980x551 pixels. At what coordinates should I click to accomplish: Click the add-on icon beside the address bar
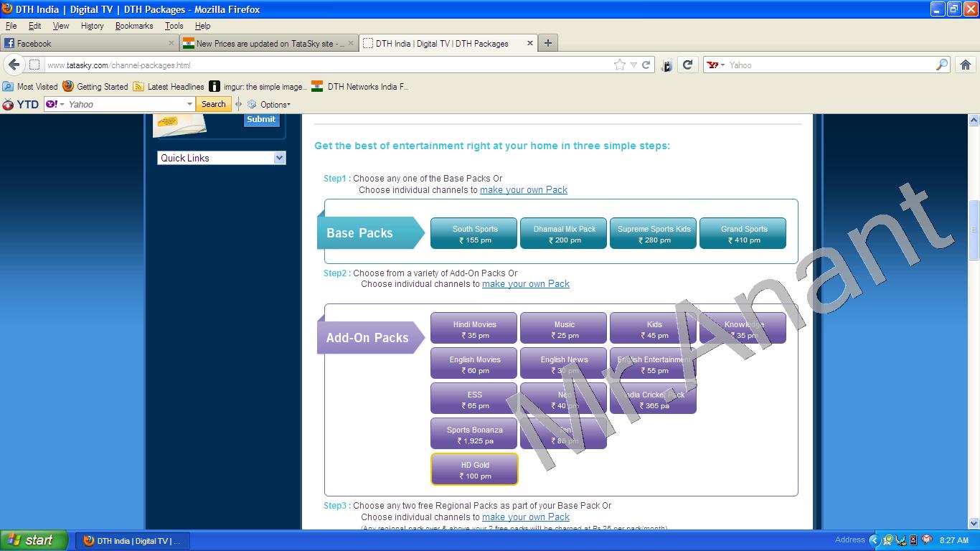(666, 65)
